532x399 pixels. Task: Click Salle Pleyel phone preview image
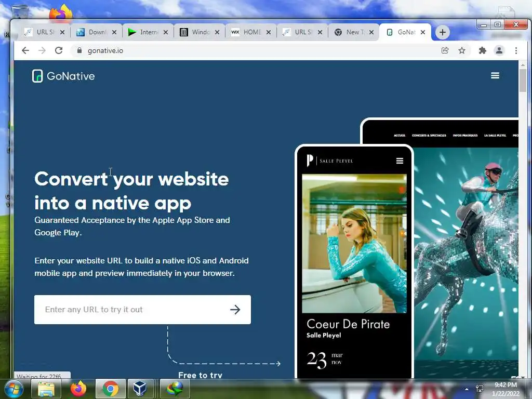354,244
